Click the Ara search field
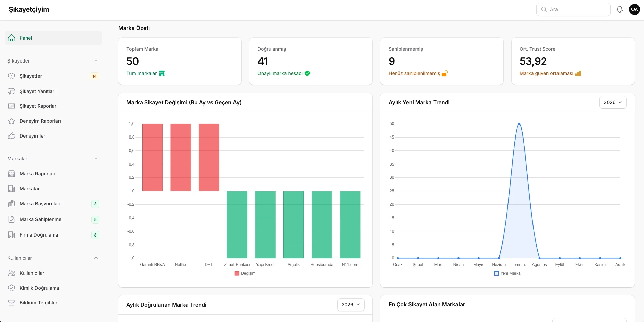The width and height of the screenshot is (644, 322). tap(573, 9)
